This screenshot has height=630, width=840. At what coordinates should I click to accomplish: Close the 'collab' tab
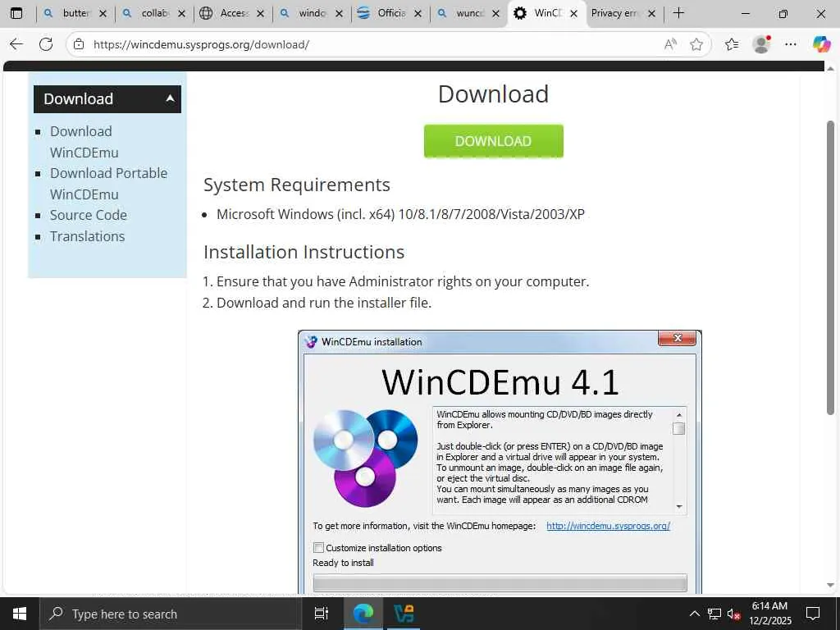click(181, 13)
